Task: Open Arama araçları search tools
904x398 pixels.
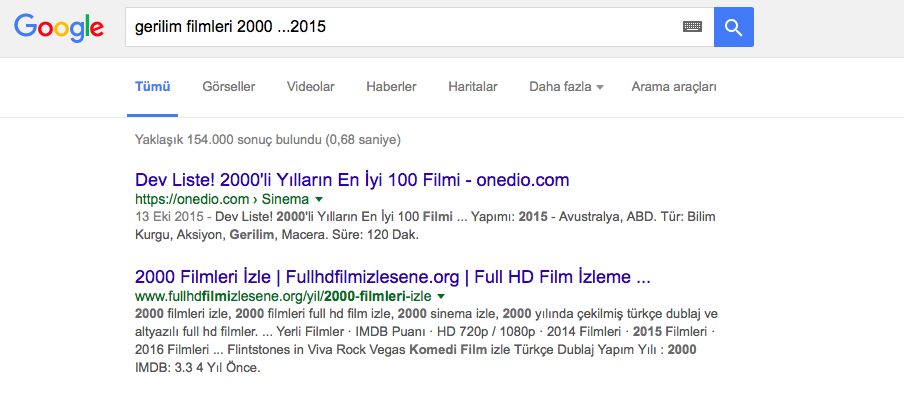Action: [x=674, y=87]
